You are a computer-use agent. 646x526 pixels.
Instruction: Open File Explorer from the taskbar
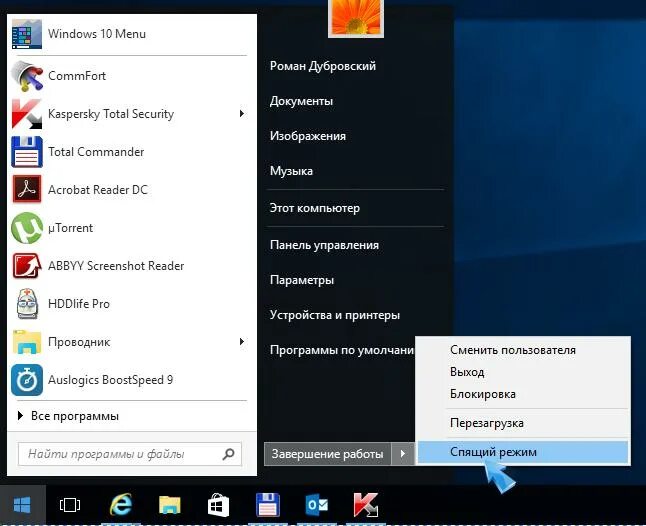170,505
